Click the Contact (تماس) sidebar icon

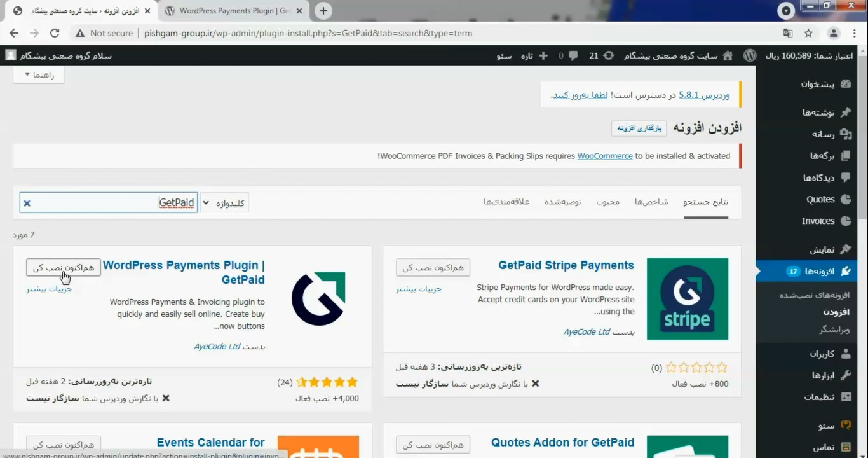pos(845,447)
